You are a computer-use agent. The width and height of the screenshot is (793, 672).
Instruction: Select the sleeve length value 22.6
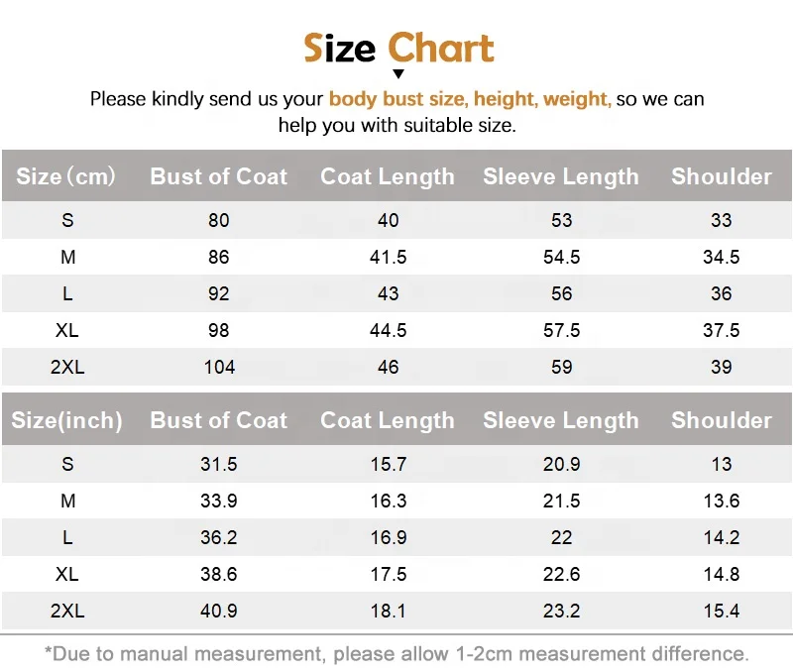tap(561, 574)
